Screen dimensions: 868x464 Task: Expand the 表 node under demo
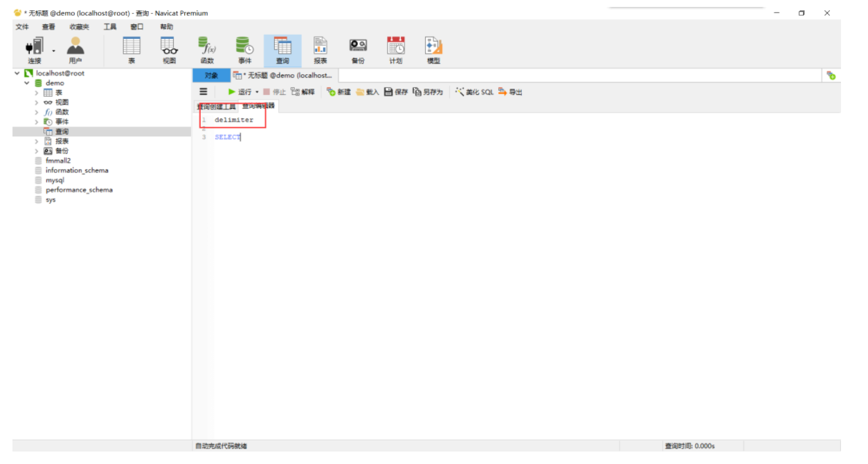37,92
